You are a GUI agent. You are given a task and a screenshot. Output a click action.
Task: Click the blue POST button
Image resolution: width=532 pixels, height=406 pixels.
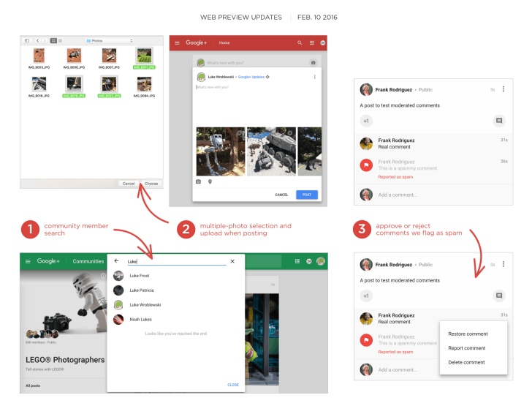(x=306, y=195)
